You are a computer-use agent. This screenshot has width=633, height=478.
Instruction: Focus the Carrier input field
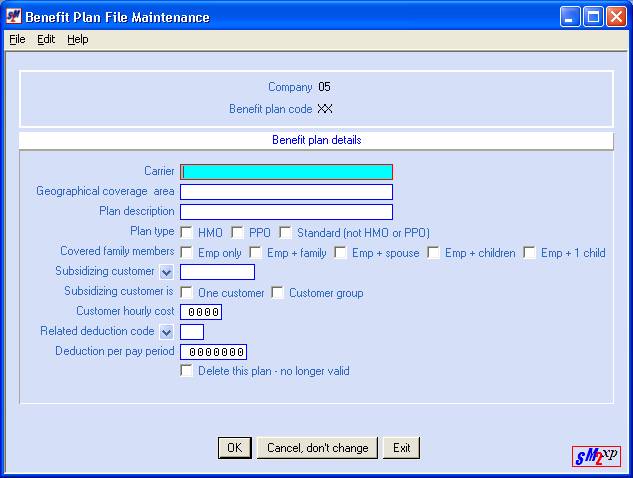coord(286,172)
